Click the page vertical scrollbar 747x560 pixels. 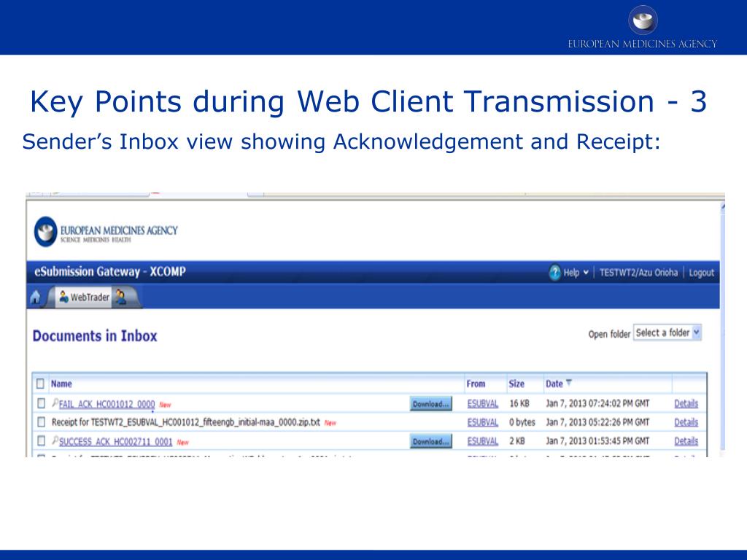723,329
